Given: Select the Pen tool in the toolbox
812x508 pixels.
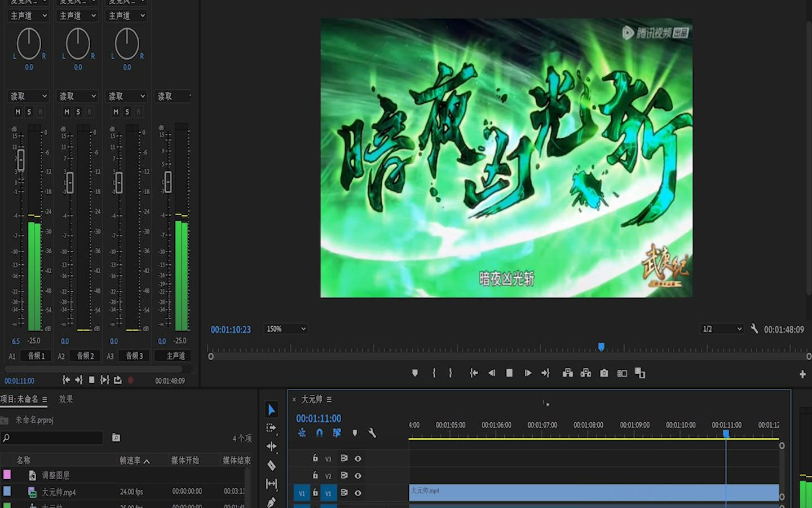Looking at the screenshot, I should coord(271,502).
